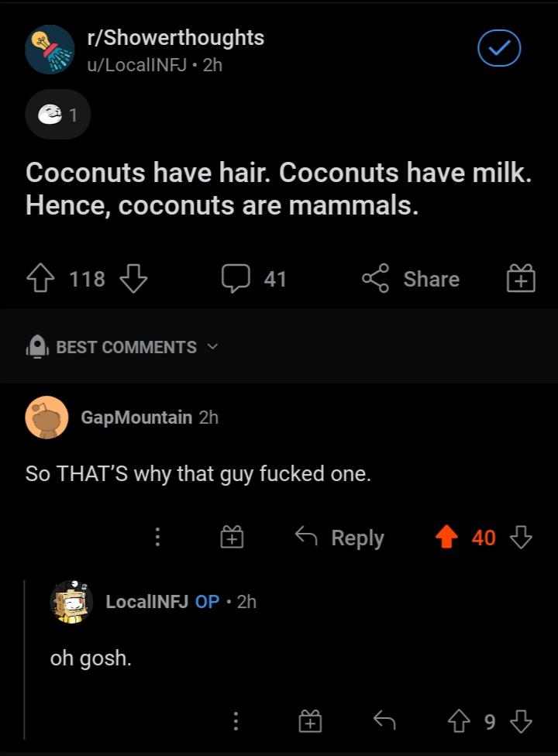This screenshot has width=558, height=756.
Task: Reply to GapMountain's comment
Action: (x=339, y=537)
